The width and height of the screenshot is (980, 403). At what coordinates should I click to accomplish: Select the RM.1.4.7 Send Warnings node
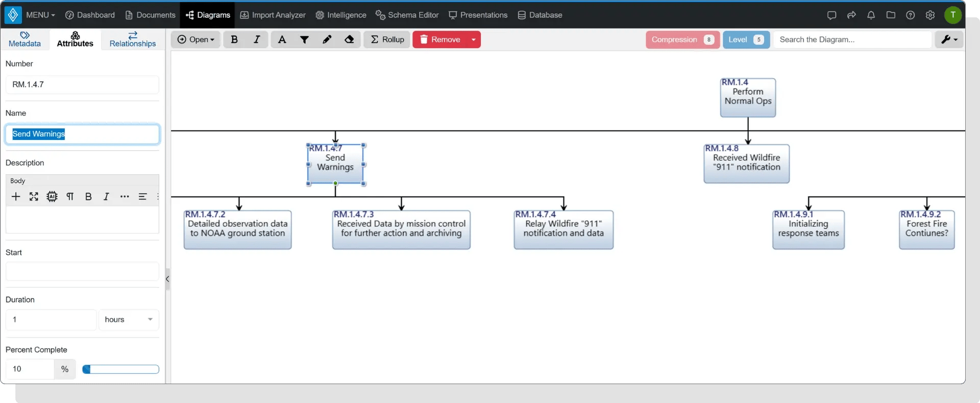click(335, 163)
